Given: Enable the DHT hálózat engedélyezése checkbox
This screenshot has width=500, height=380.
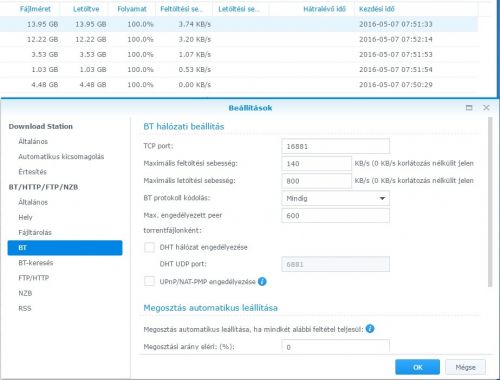Looking at the screenshot, I should coord(149,247).
